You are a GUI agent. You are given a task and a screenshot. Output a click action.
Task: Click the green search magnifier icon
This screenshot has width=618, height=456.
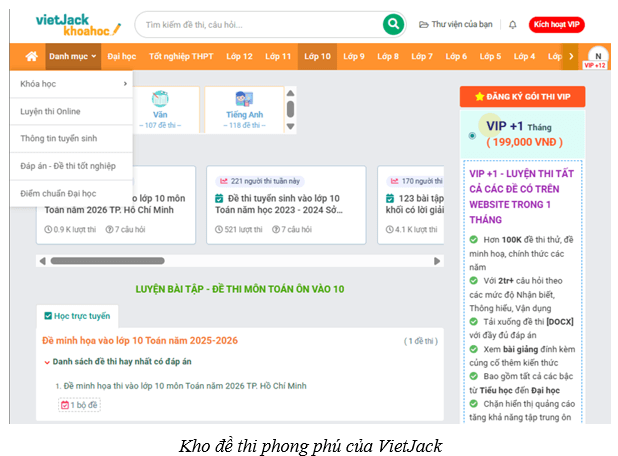[393, 24]
